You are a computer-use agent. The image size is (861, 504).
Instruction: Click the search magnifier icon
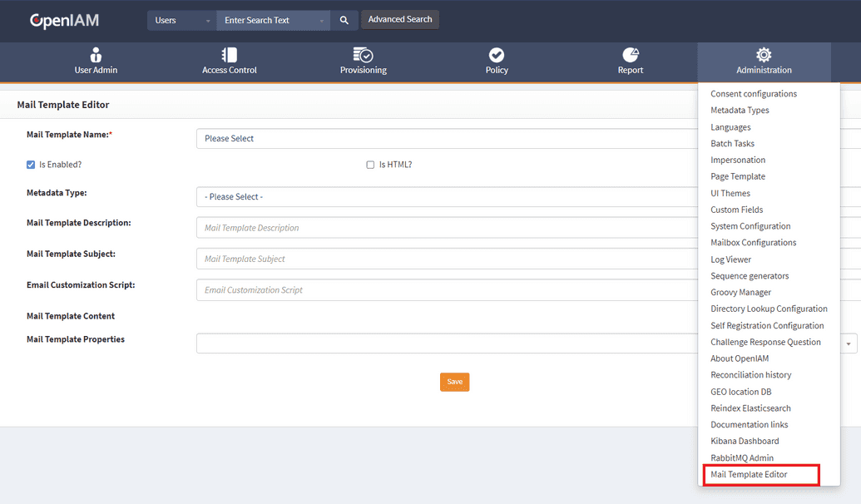tap(344, 20)
